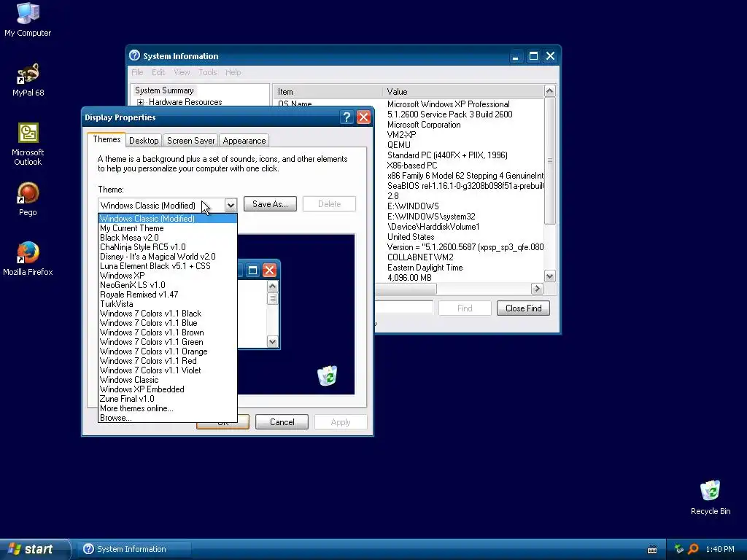747x560 pixels.
Task: Open the Help menu in System Information
Action: (x=233, y=72)
